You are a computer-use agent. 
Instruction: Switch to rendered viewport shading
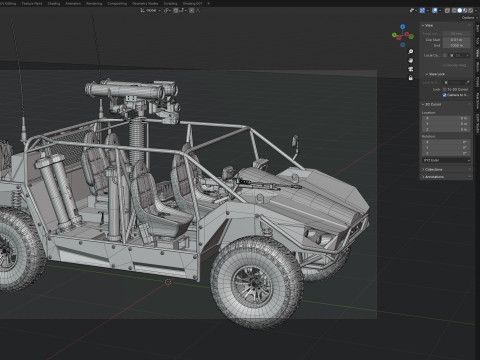pyautogui.click(x=471, y=11)
